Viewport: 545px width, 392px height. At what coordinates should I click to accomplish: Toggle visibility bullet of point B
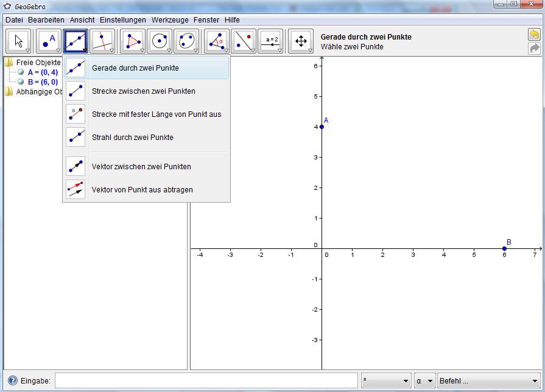pos(21,82)
